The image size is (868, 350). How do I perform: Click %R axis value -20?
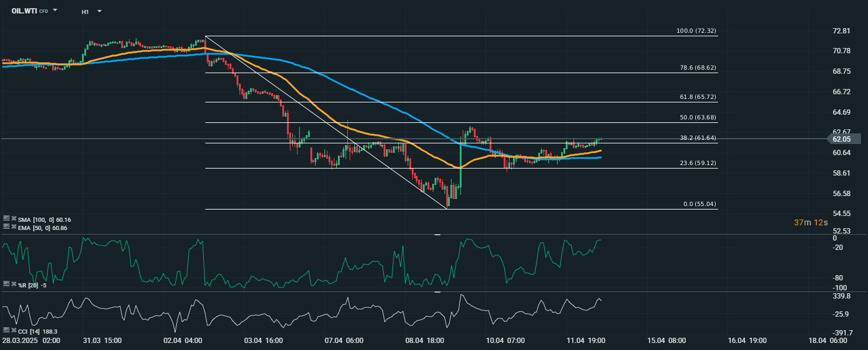coord(838,248)
